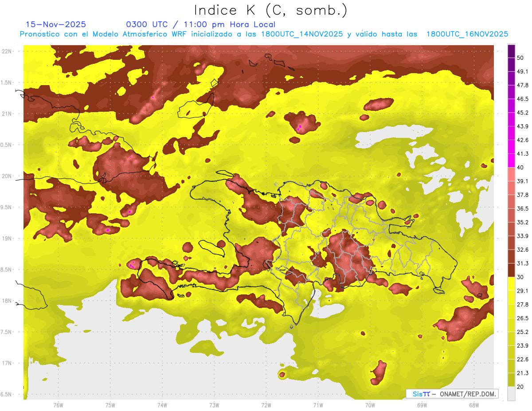
Task: Select the date text '15-Nov-2025'
Action: [56, 24]
